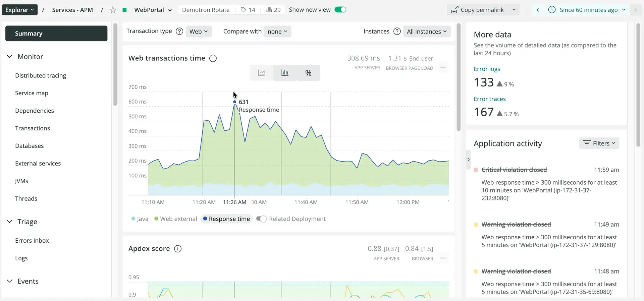Screen dimensions: 644x301
Task: Open the All Instances dropdown
Action: pyautogui.click(x=426, y=32)
